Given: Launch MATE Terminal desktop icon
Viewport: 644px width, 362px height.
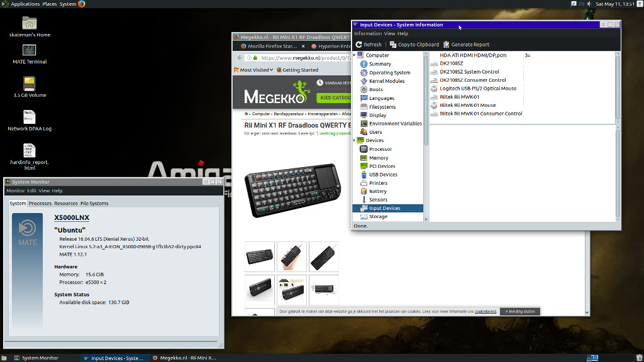Looking at the screenshot, I should (29, 54).
